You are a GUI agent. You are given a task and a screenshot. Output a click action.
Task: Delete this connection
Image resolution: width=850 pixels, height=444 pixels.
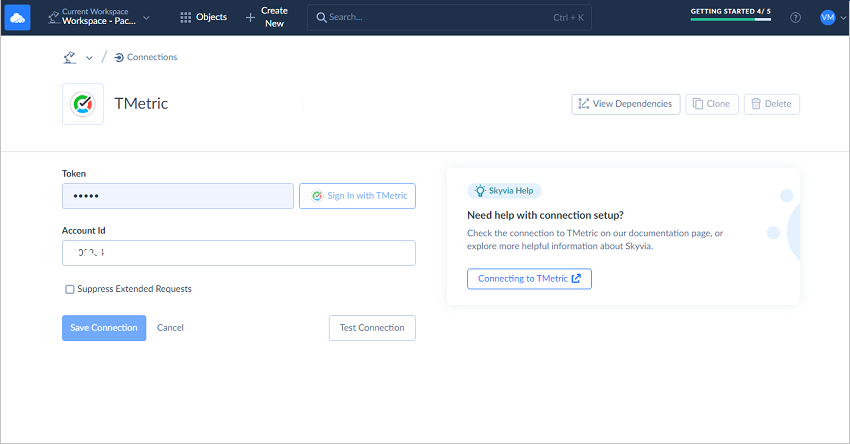(x=771, y=104)
